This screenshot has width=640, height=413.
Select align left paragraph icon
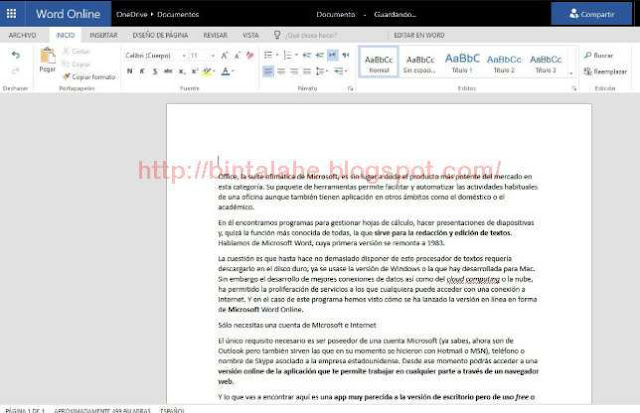point(268,71)
